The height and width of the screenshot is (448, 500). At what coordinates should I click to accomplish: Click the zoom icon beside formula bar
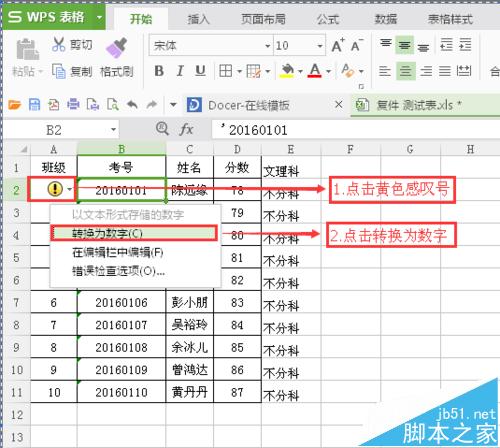tap(162, 129)
